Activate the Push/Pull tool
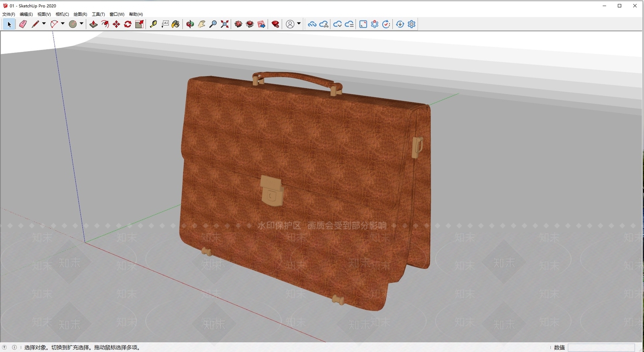Viewport: 644px width, 352px height. point(93,24)
